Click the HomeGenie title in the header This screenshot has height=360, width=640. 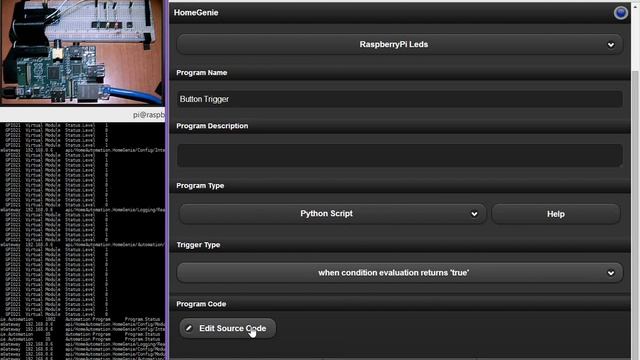[196, 13]
